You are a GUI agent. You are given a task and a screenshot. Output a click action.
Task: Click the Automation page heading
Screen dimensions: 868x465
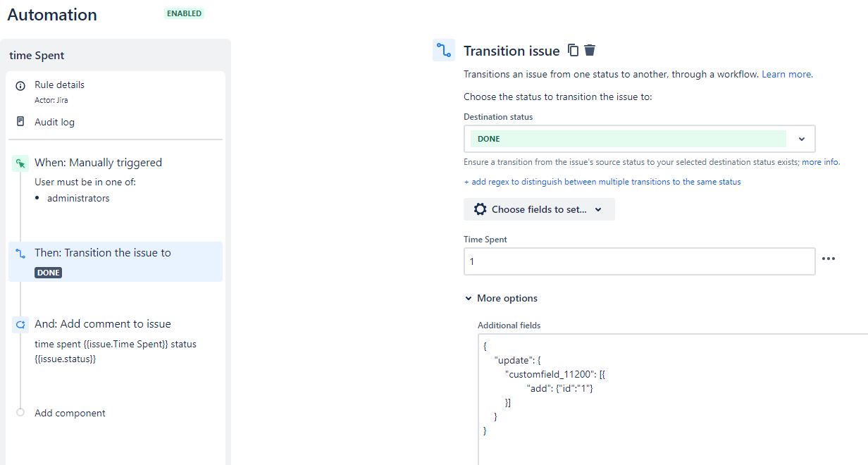pos(52,15)
